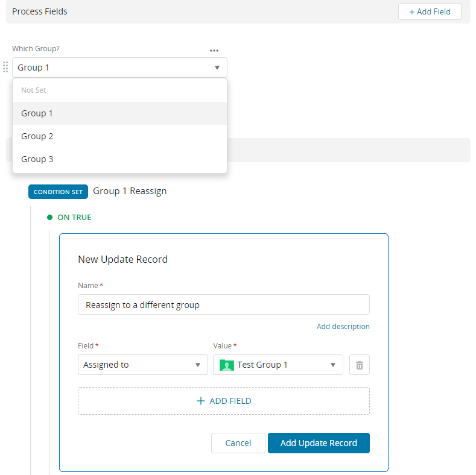
Task: Open the Which Group dropdown arrow
Action: [x=217, y=68]
